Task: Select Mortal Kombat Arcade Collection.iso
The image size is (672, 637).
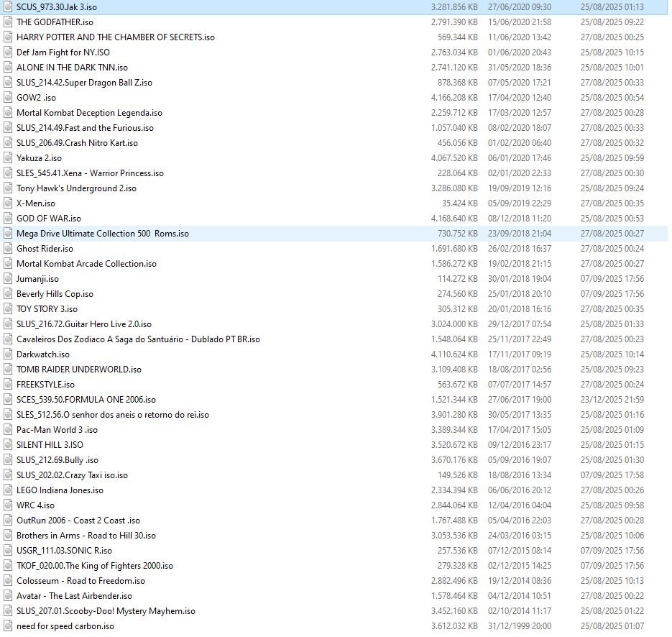Action: click(86, 264)
